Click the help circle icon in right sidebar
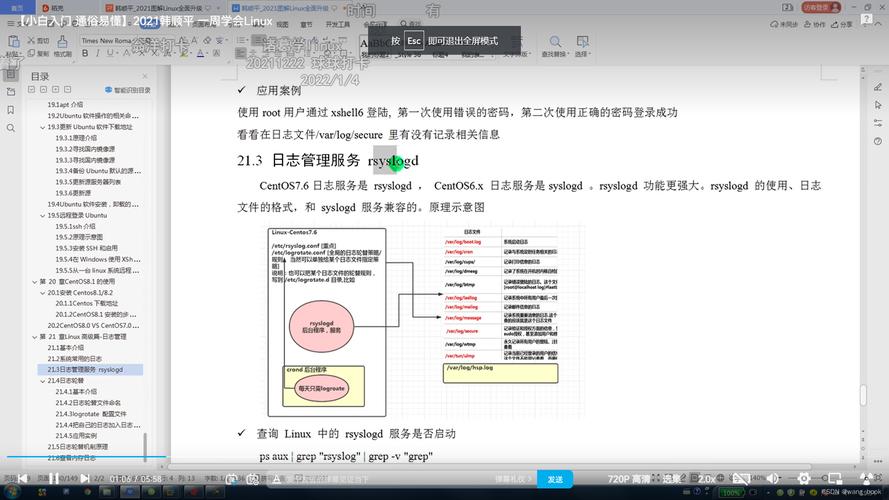 878,141
